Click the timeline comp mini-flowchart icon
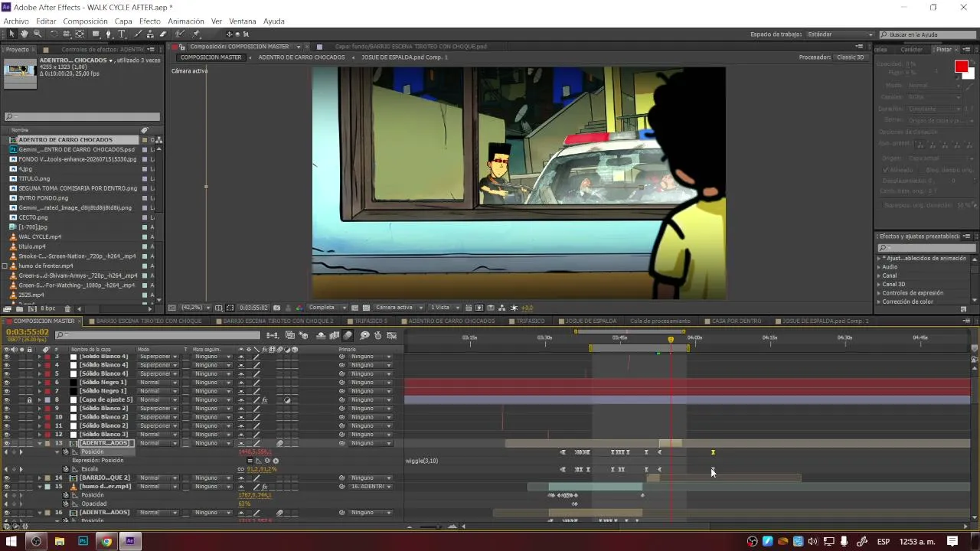The height and width of the screenshot is (551, 980). [273, 335]
